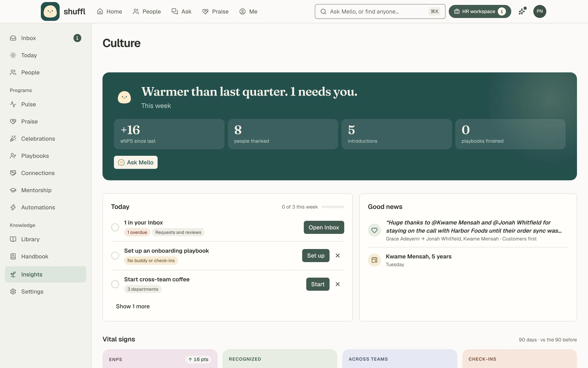
Task: Open the Celebrations program
Action: click(46, 138)
